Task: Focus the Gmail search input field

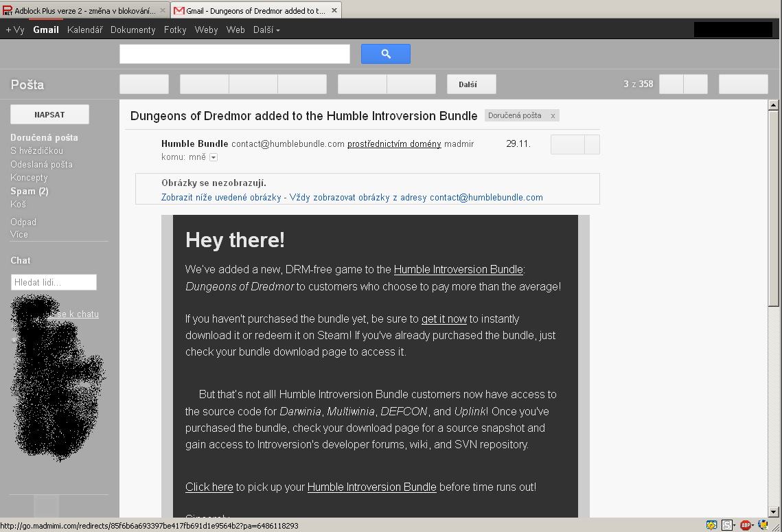Action: click(x=234, y=54)
